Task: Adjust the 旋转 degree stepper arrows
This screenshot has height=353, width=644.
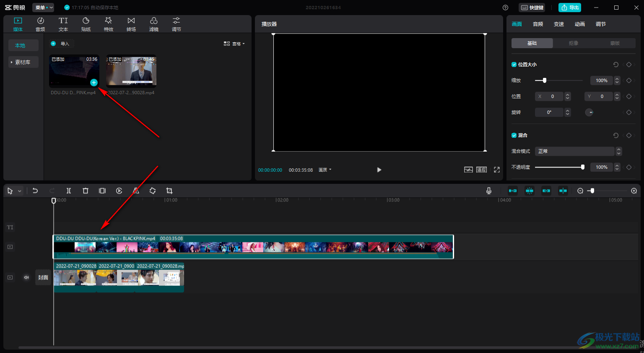Action: pos(568,112)
